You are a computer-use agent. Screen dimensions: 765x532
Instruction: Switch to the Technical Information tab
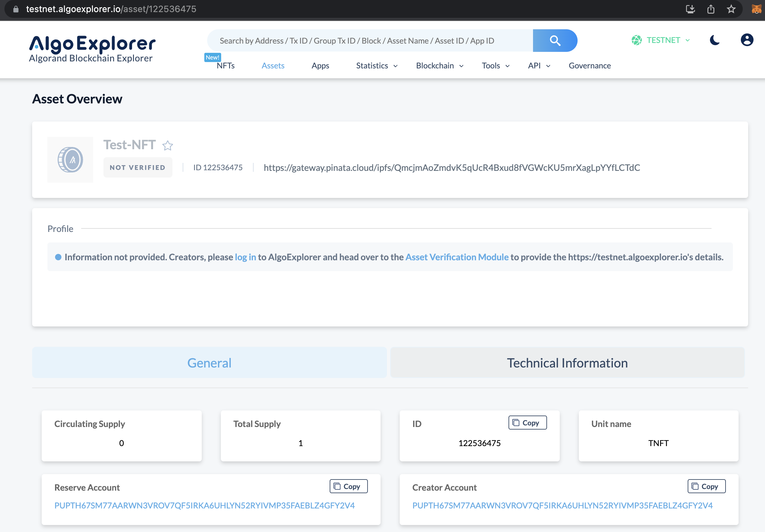click(x=567, y=362)
